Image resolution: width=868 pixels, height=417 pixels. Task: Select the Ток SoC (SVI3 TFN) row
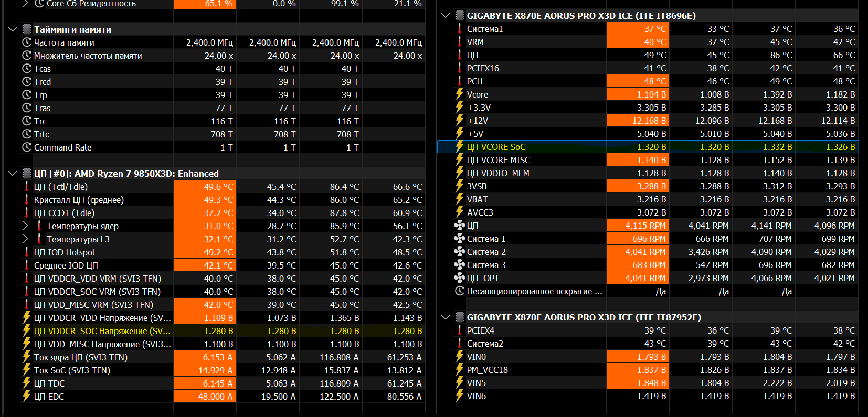(223, 370)
